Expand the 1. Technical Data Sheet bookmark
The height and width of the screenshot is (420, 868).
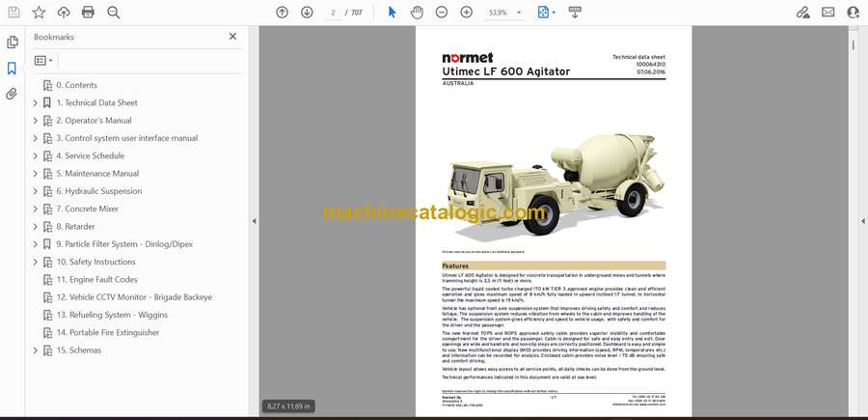click(x=36, y=102)
